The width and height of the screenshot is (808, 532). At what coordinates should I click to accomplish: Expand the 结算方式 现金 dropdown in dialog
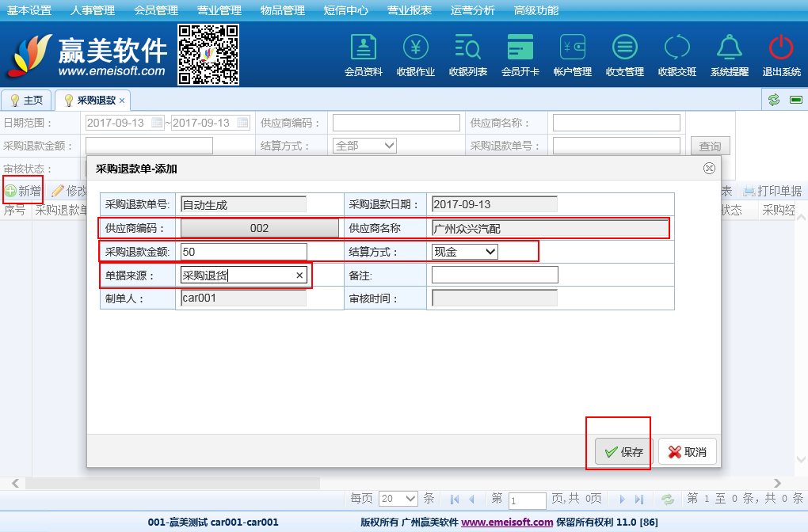(465, 252)
